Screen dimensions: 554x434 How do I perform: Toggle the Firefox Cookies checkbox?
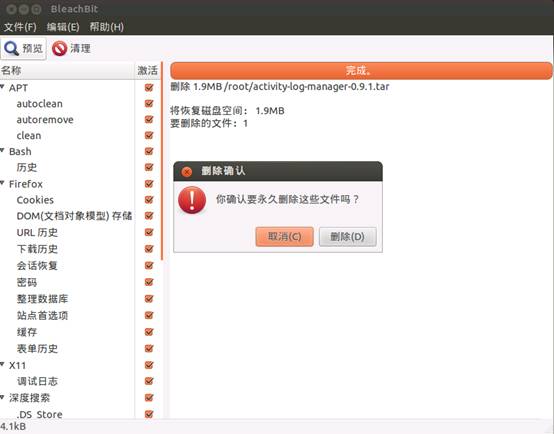pyautogui.click(x=149, y=200)
